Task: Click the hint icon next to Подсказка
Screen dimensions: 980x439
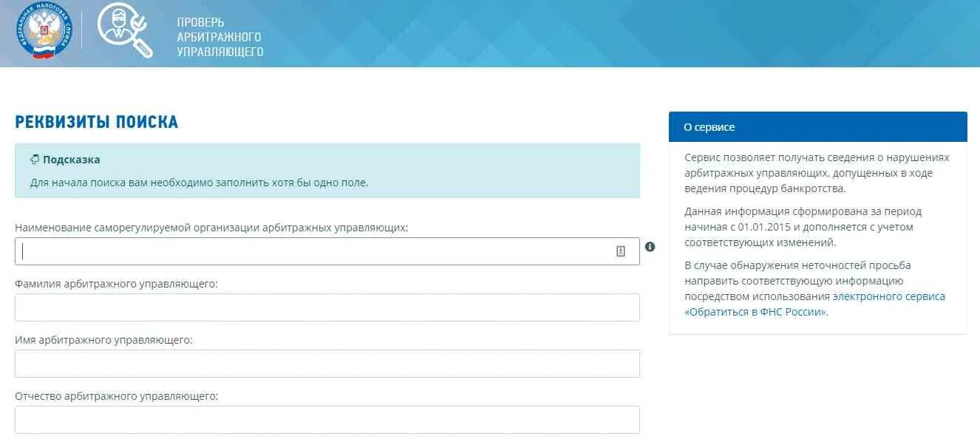Action: (35, 160)
